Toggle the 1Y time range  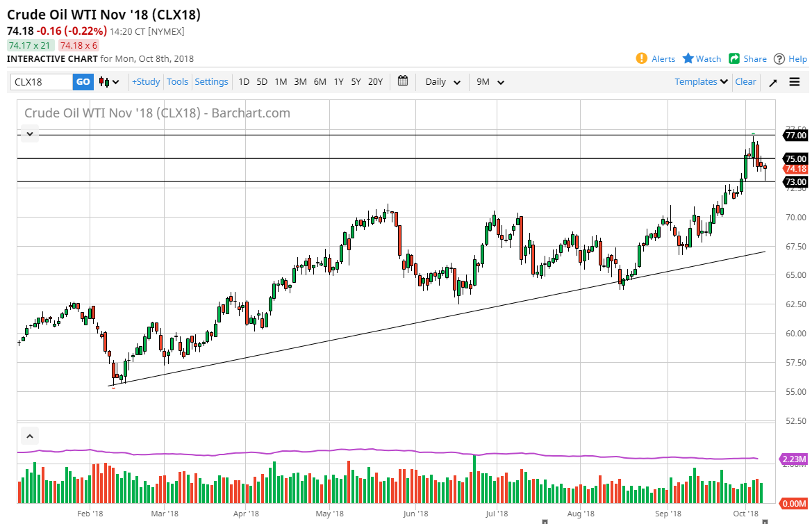pos(338,81)
